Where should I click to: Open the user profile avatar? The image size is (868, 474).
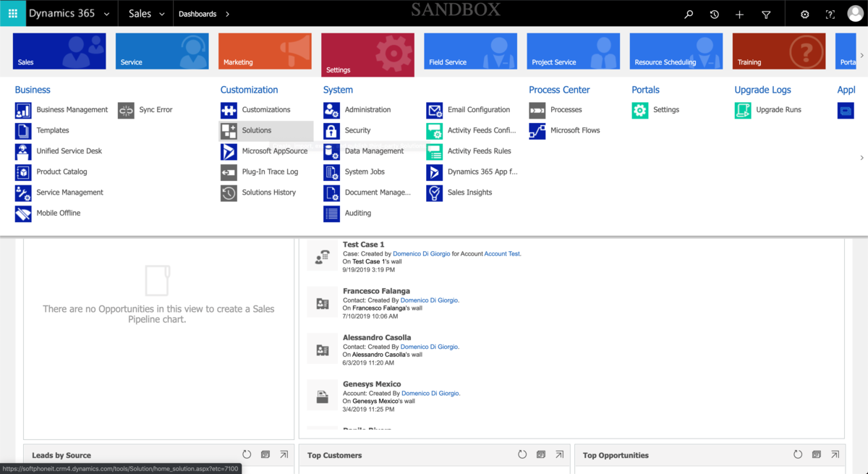(855, 14)
